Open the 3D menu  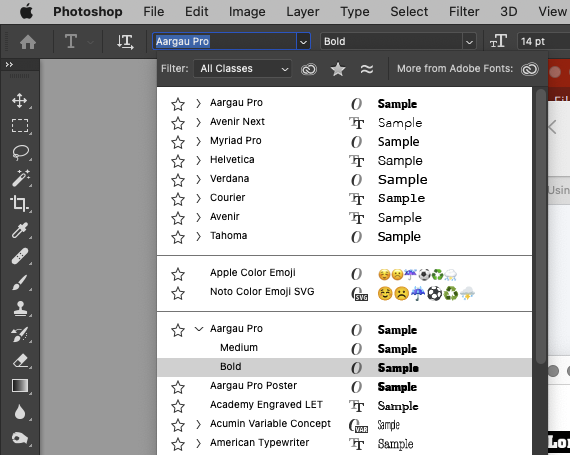509,12
